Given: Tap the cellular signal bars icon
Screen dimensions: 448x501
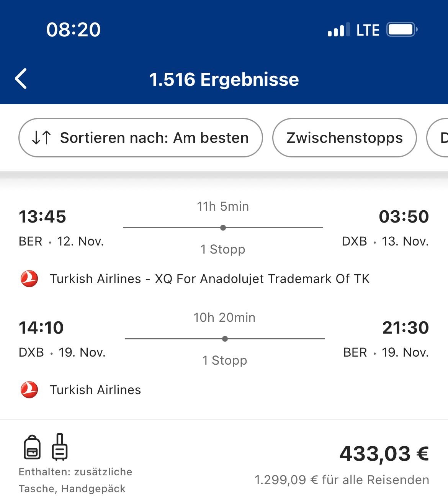Looking at the screenshot, I should click(338, 30).
